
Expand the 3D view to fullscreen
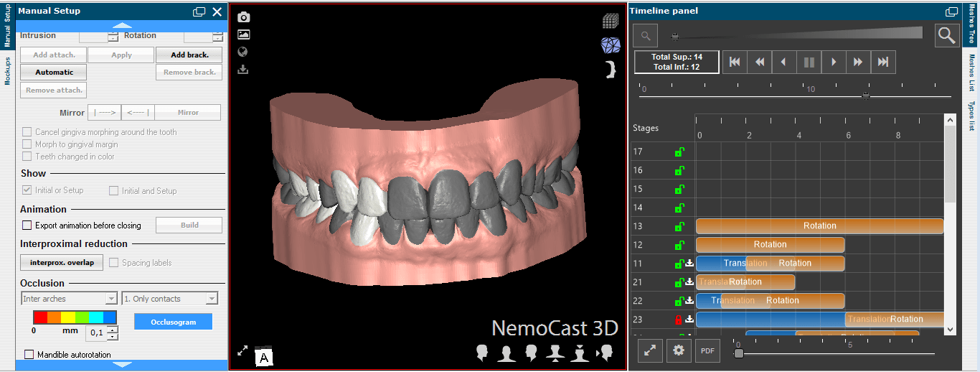(x=242, y=350)
